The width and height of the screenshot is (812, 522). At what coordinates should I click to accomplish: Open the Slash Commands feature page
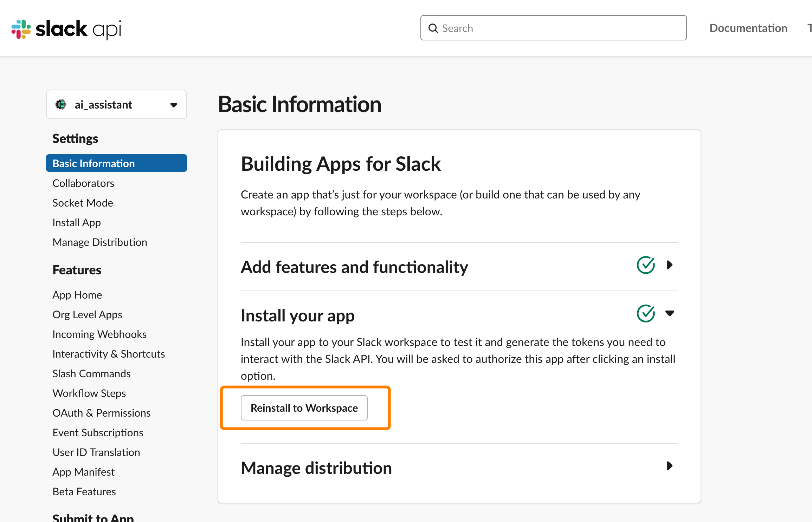click(x=91, y=374)
